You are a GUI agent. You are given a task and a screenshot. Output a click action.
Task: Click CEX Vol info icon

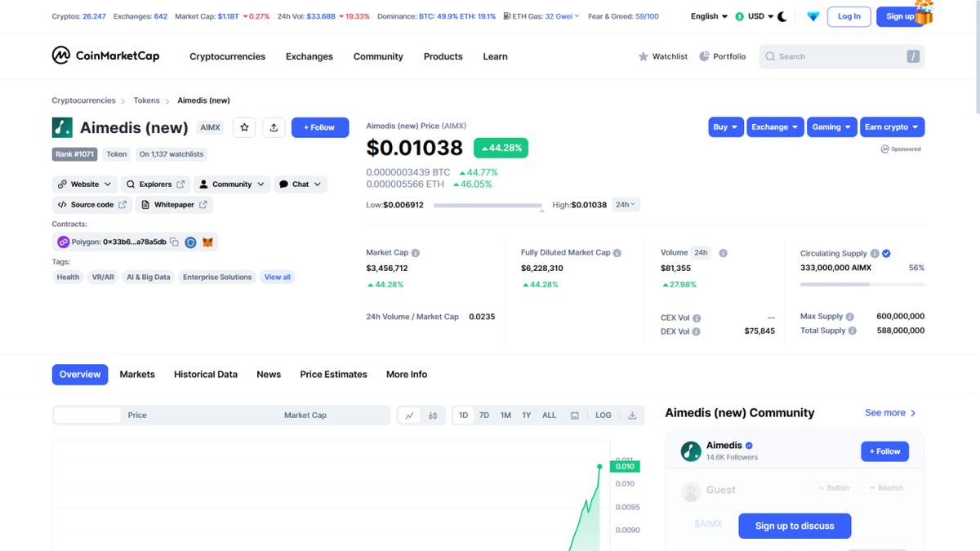pos(697,318)
